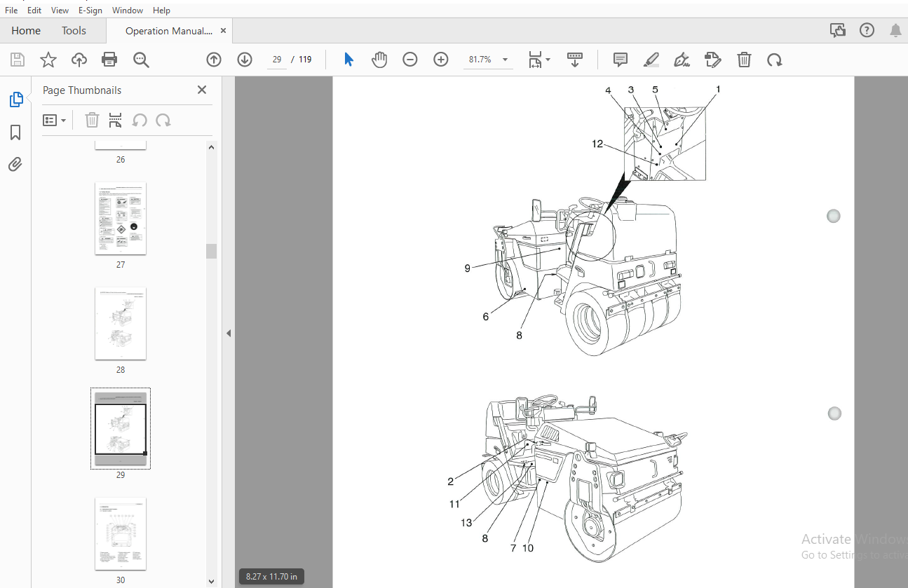Open the fit page options dropdown

[x=539, y=60]
